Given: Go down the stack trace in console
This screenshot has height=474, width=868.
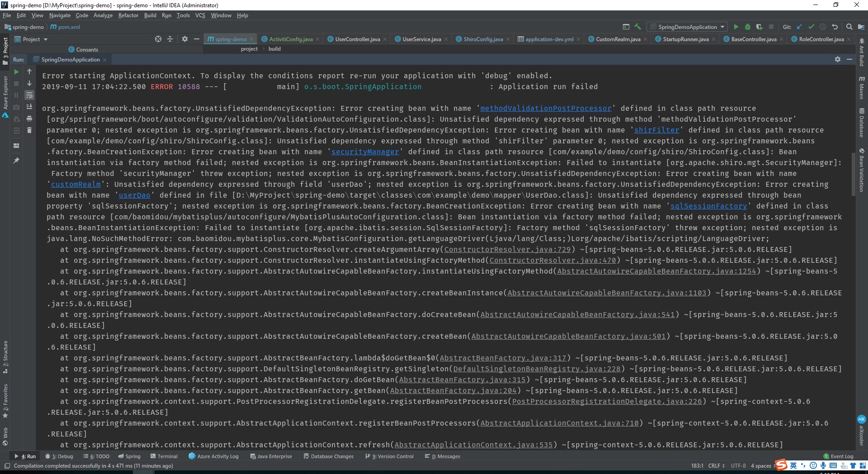Looking at the screenshot, I should point(29,83).
